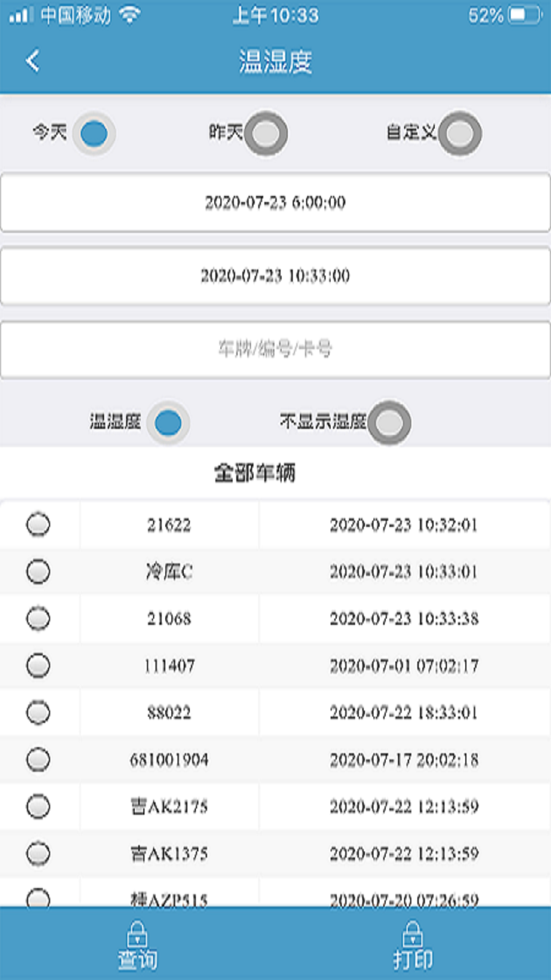Tap the 查询 lock icon
This screenshot has width=551, height=980.
click(137, 934)
